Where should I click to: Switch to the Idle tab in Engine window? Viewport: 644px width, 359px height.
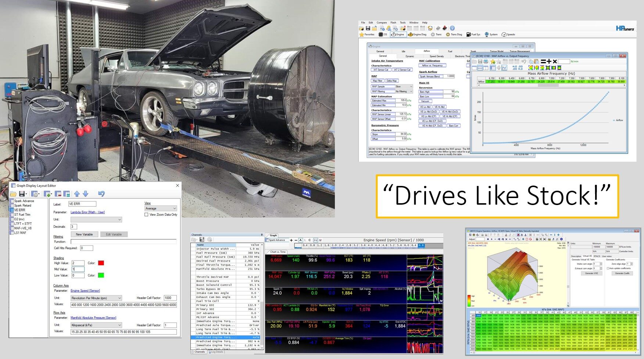[x=403, y=51]
